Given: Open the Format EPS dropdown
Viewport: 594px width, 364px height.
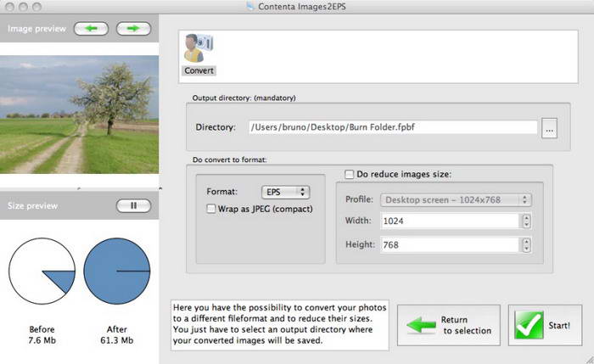Looking at the screenshot, I should (x=286, y=192).
